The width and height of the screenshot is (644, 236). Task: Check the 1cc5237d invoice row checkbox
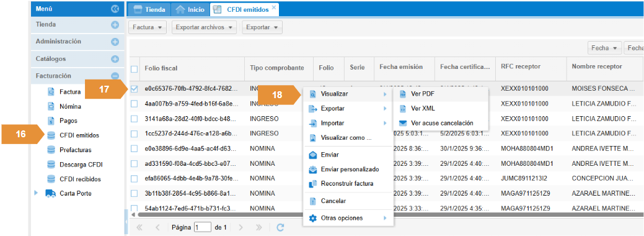(135, 134)
